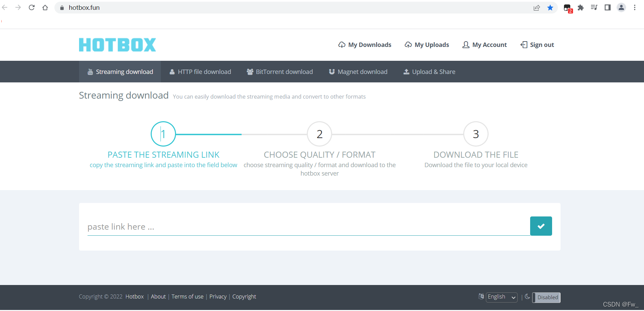
Task: Switch to HTTP file download tab
Action: click(200, 72)
